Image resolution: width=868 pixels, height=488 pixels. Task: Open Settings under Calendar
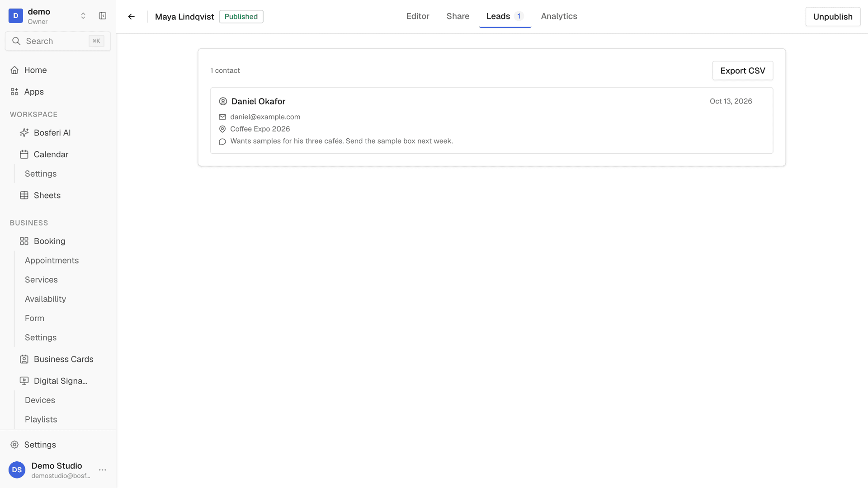(x=41, y=174)
